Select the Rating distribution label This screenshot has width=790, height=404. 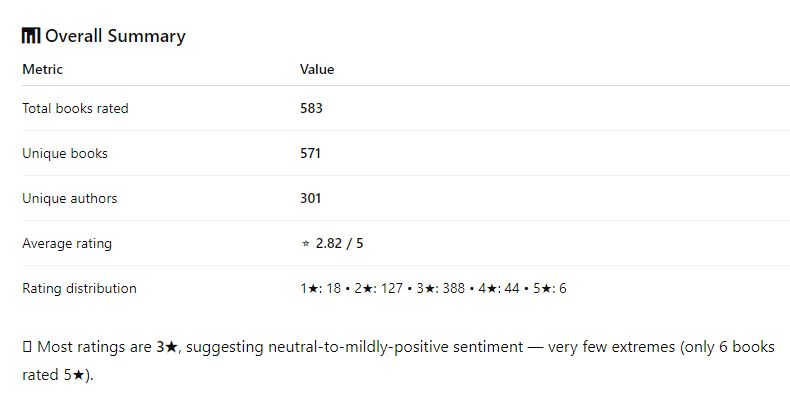point(79,288)
